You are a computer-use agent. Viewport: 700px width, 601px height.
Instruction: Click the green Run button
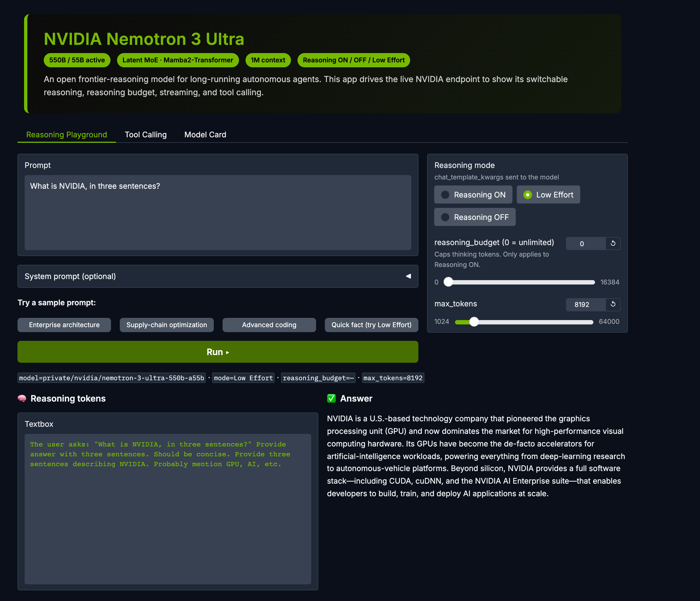pos(218,352)
